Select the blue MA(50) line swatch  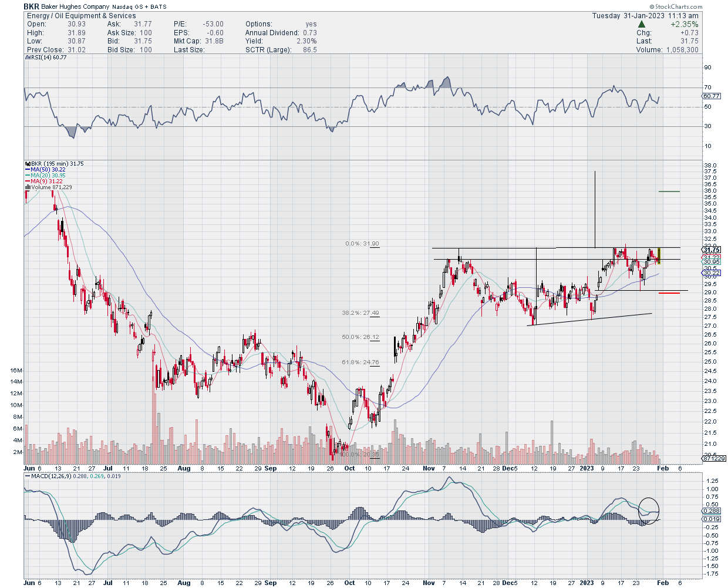tap(27, 170)
